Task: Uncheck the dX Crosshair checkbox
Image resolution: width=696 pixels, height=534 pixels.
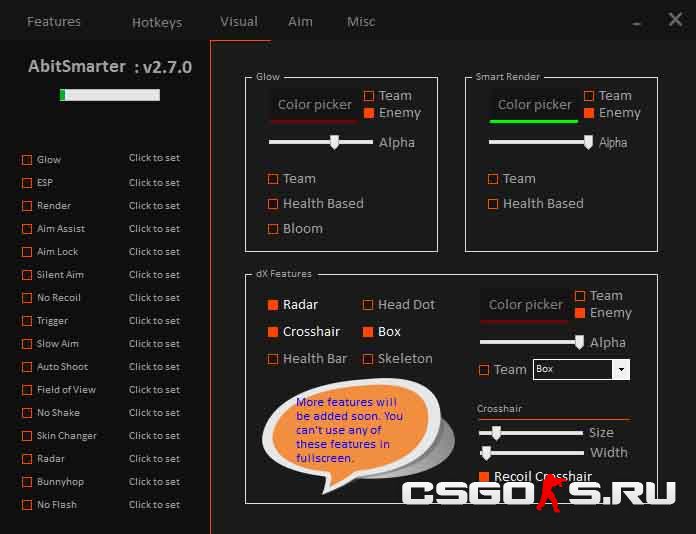Action: (x=273, y=332)
